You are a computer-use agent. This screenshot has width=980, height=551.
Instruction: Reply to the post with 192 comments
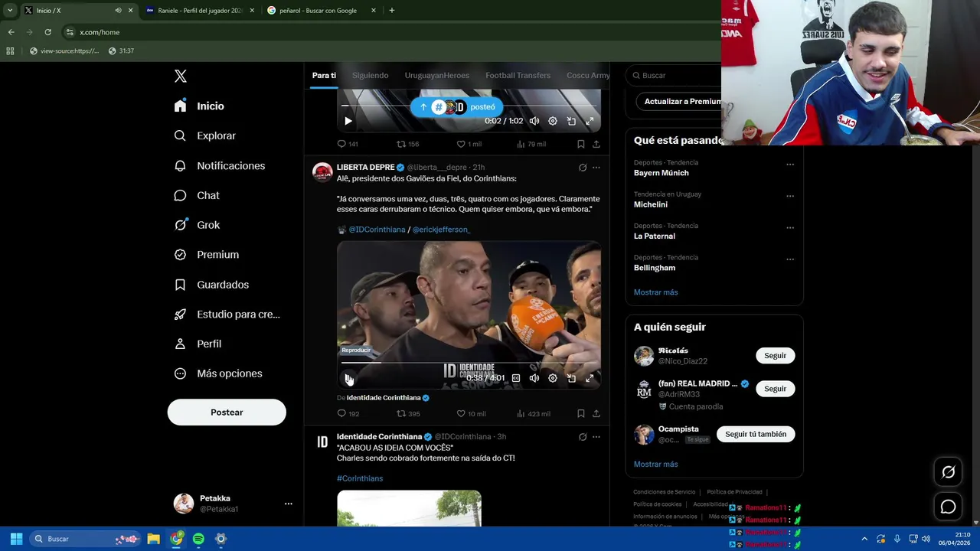point(348,414)
